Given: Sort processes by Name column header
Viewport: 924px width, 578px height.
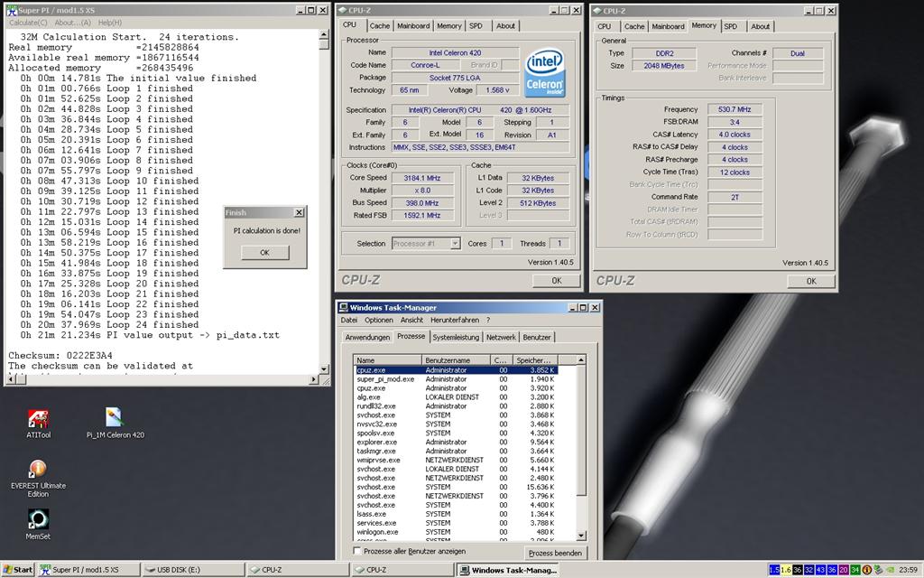Looking at the screenshot, I should (x=388, y=359).
